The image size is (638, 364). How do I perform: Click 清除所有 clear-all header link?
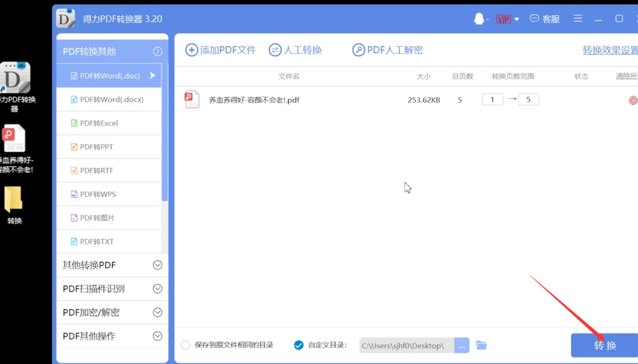coord(627,76)
